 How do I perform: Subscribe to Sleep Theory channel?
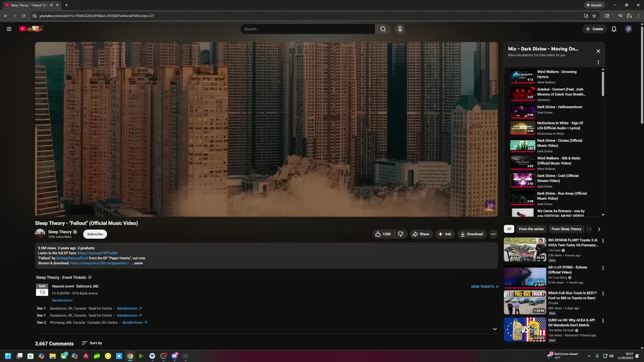coord(95,234)
